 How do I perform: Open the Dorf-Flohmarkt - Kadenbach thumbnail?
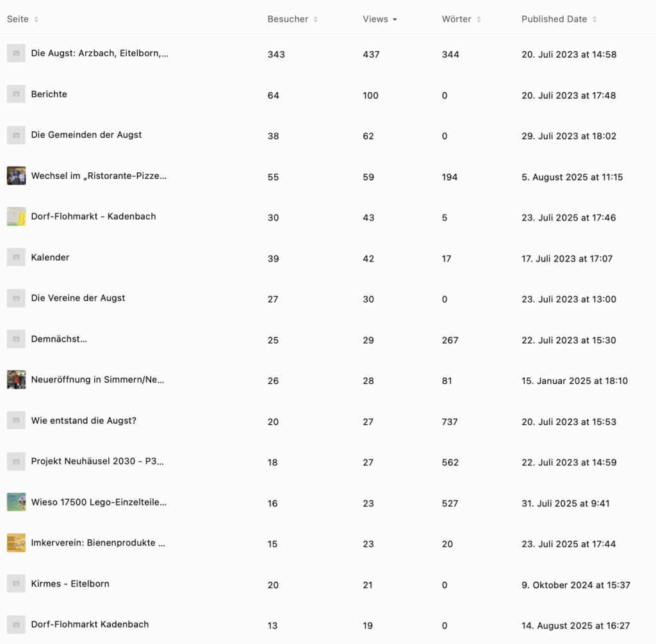[16, 217]
